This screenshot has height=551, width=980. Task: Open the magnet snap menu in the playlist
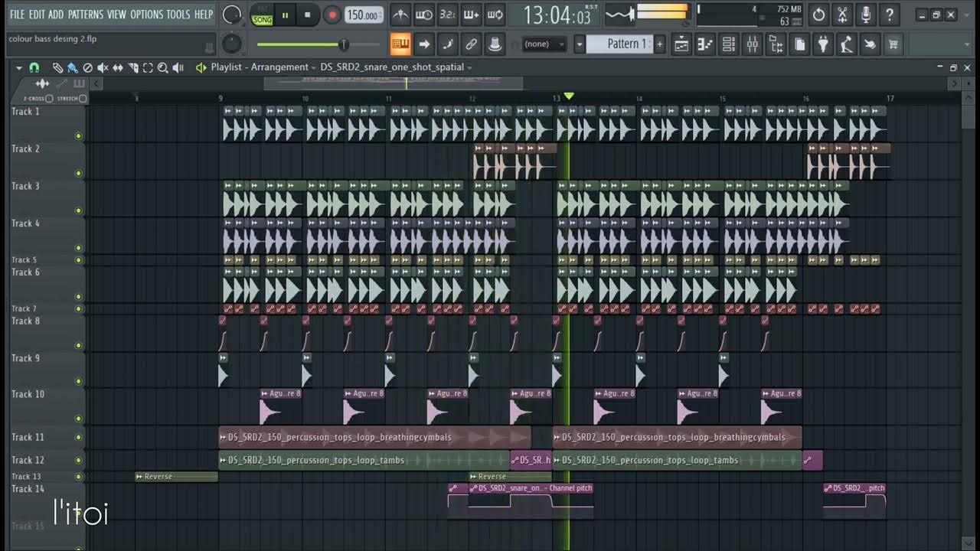[34, 67]
